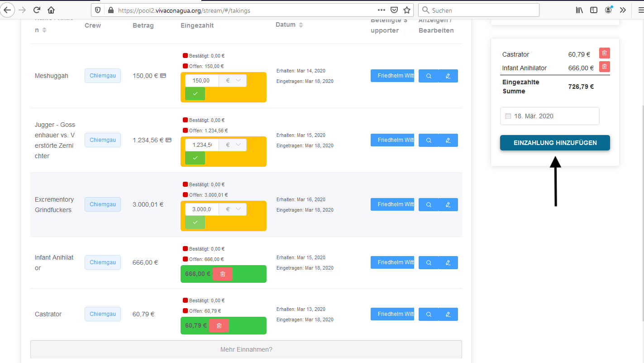Image resolution: width=644 pixels, height=363 pixels.
Task: Remove Infant Anihilator from deposit summary
Action: pyautogui.click(x=604, y=67)
